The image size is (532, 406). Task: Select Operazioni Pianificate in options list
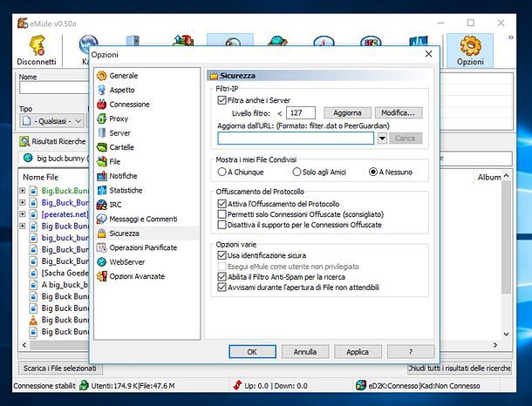[142, 247]
